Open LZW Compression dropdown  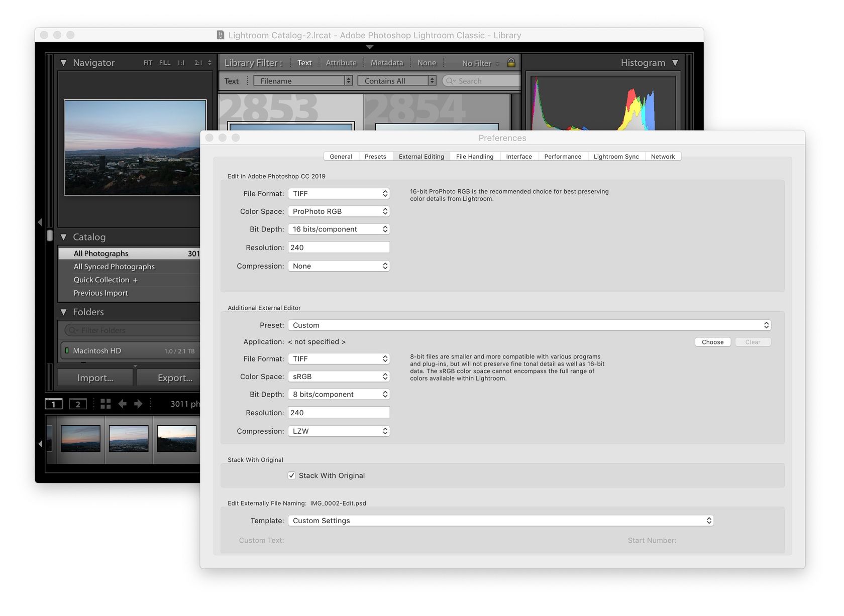339,431
